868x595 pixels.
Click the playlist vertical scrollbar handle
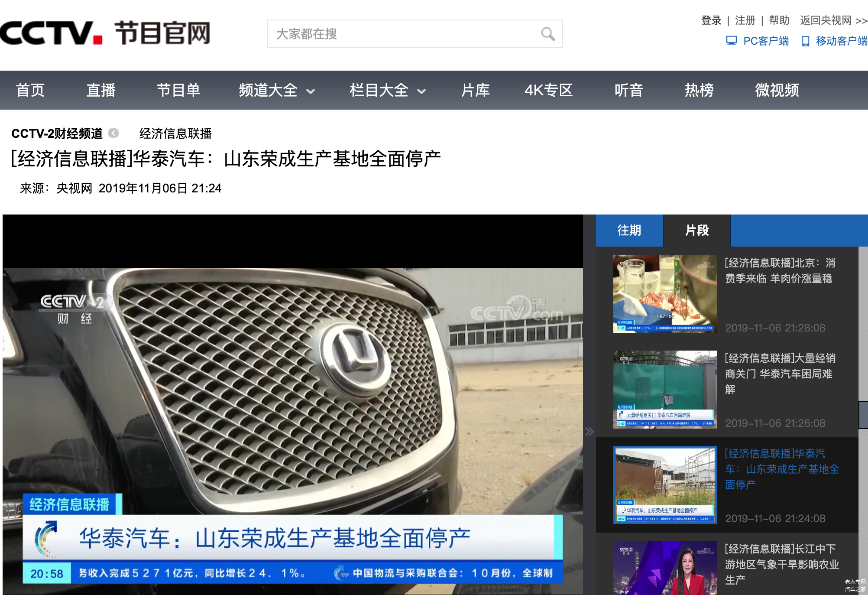(863, 415)
